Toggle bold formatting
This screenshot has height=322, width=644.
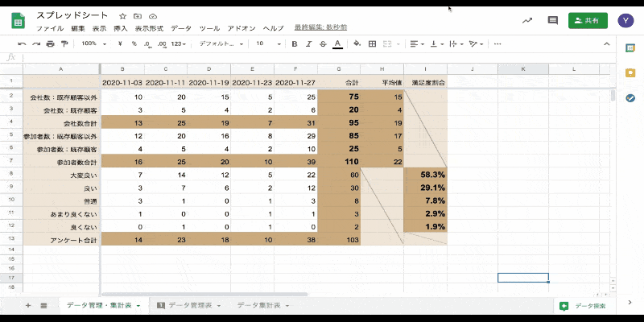click(294, 44)
